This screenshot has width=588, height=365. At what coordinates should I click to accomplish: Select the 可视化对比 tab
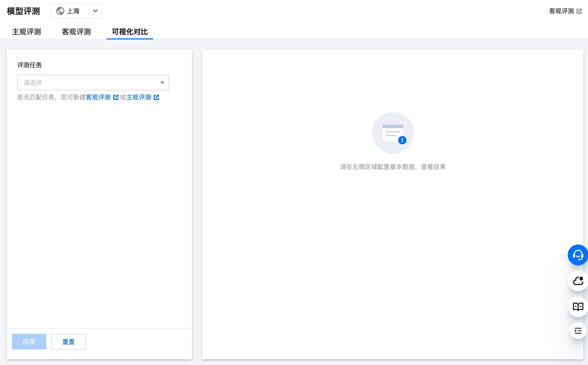[130, 32]
